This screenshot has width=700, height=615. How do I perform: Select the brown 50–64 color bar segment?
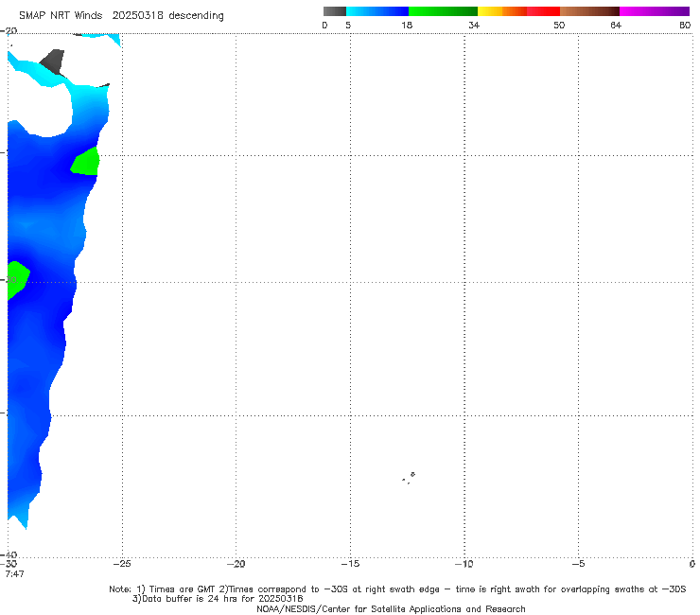point(589,11)
